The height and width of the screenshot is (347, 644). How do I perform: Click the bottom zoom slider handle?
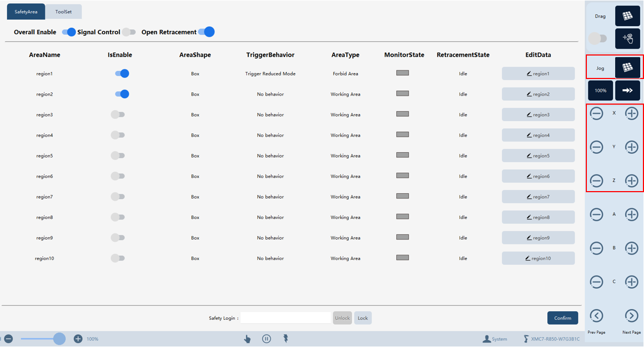coord(59,338)
